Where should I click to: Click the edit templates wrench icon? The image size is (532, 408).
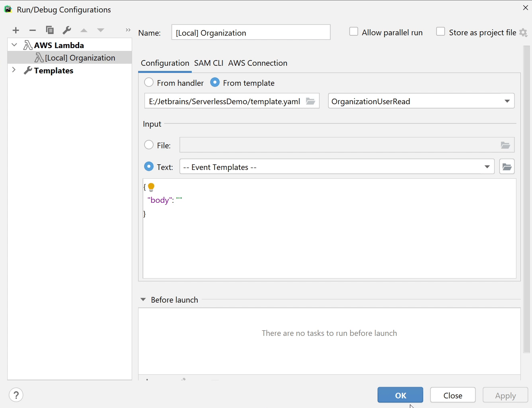[x=67, y=30]
